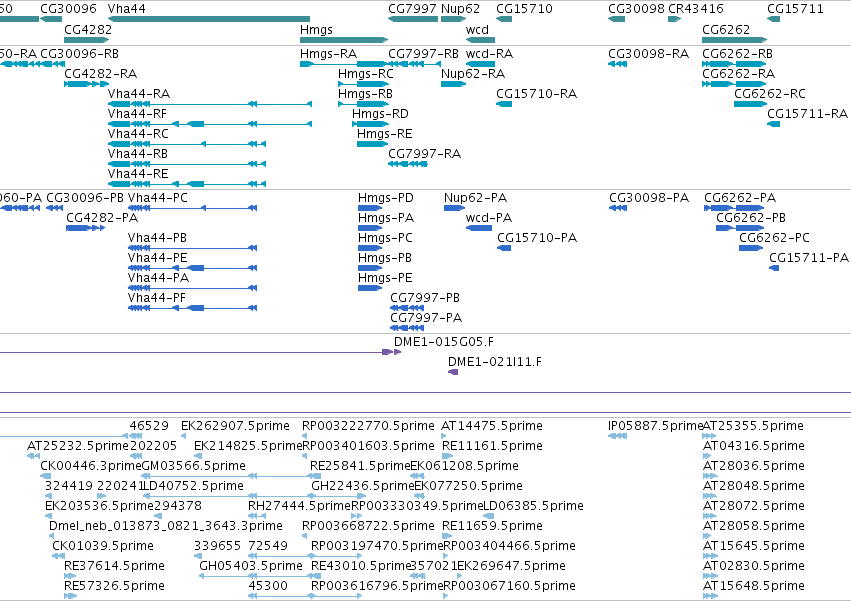Click transcript Hmgs-RE
This screenshot has height=601, width=851.
click(x=372, y=144)
